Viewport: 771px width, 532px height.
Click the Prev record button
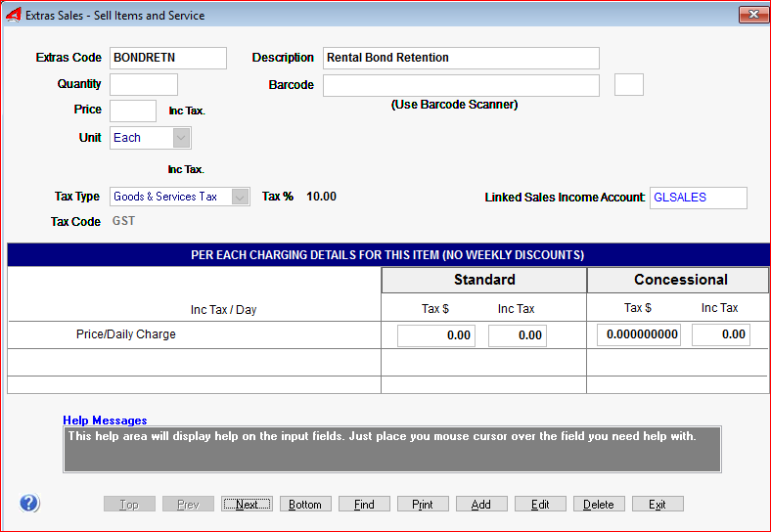(188, 504)
